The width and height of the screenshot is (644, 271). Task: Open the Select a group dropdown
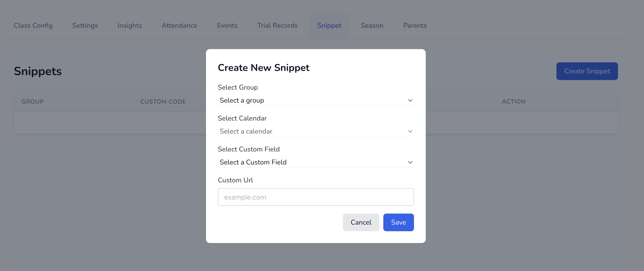point(315,100)
